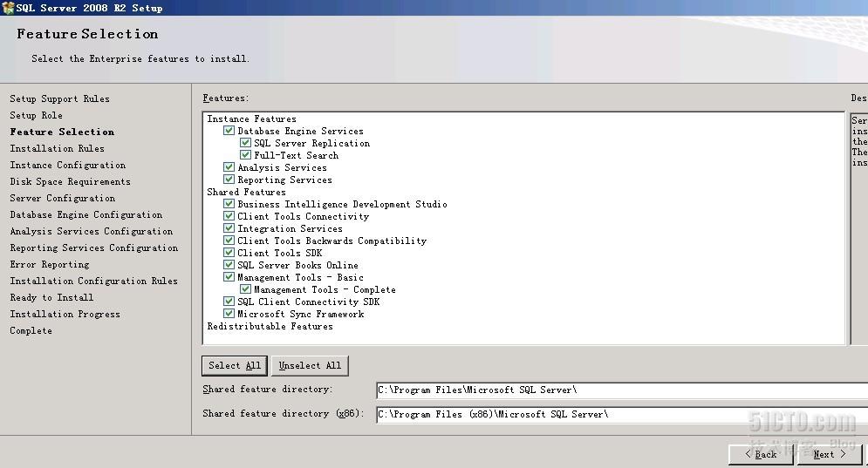Select Analysis Services Configuration step
868x468 pixels.
pyautogui.click(x=92, y=232)
